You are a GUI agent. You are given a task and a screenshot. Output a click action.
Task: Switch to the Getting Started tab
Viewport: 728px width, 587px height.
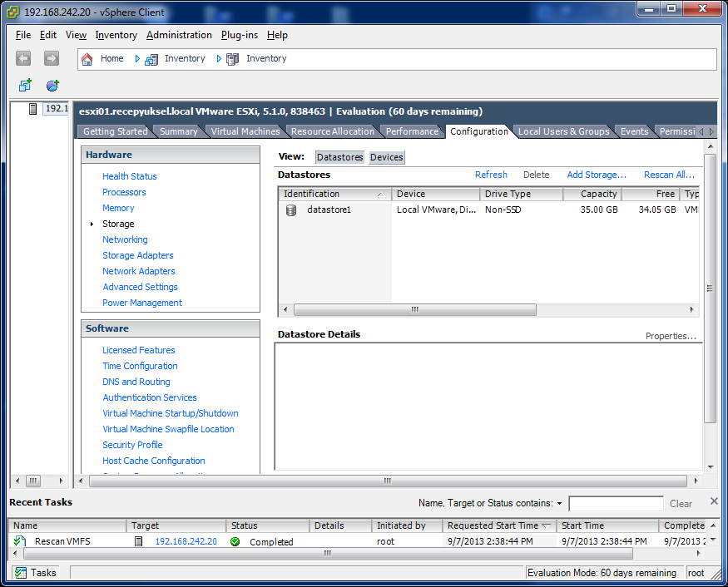point(115,131)
